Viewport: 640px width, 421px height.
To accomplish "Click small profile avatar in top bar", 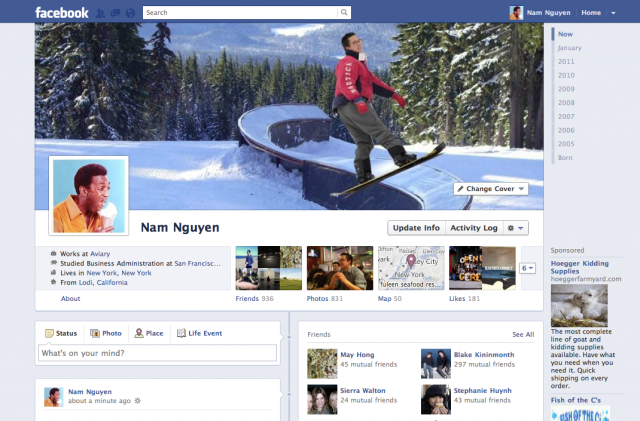I will 516,13.
